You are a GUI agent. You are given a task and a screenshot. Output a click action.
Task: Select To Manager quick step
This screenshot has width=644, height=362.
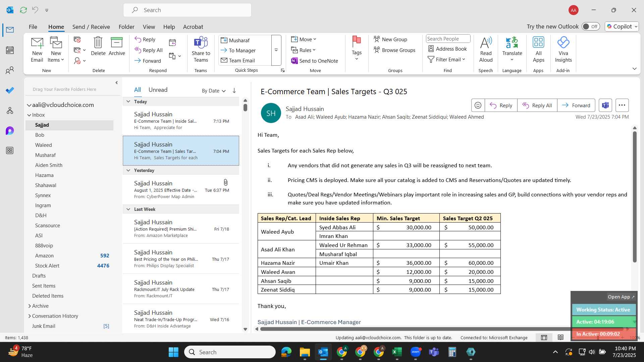click(245, 50)
